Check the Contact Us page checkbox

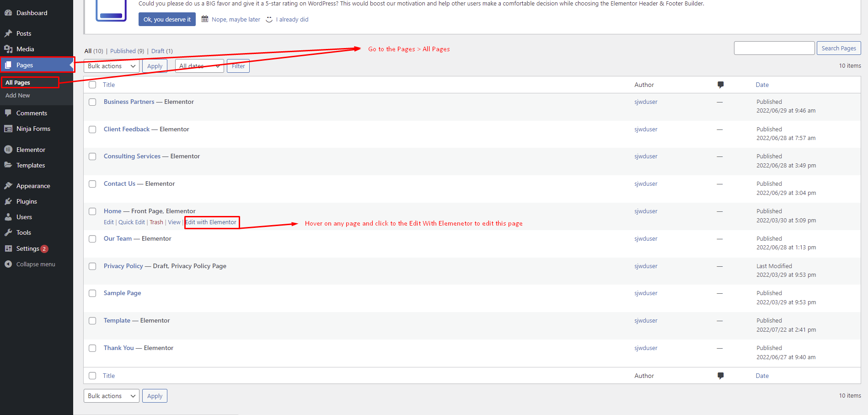click(92, 184)
